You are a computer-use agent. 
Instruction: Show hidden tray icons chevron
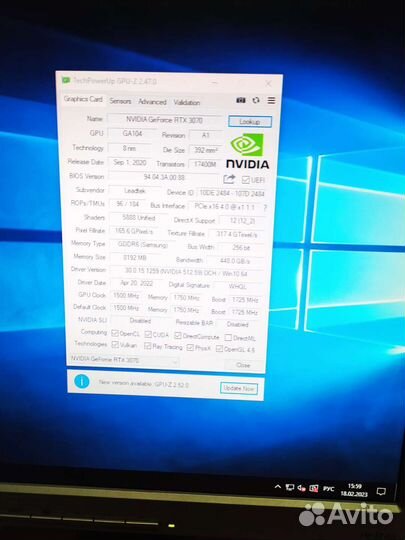278,487
